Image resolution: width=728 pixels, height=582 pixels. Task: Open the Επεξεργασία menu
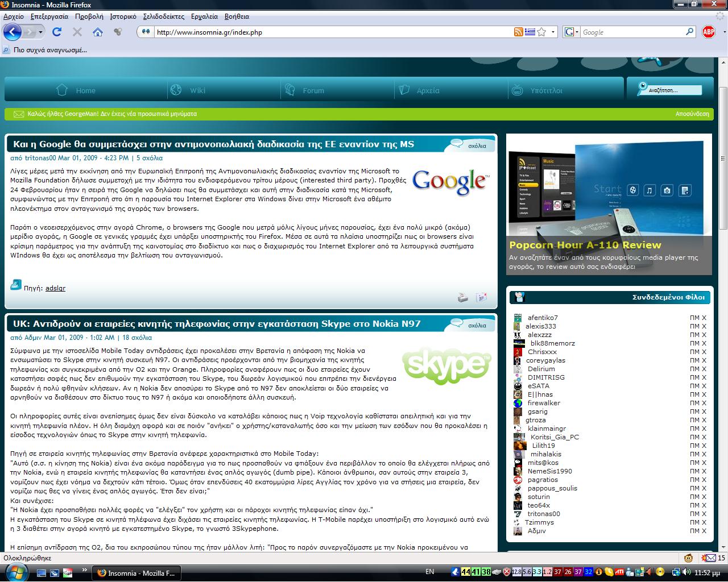pyautogui.click(x=49, y=16)
